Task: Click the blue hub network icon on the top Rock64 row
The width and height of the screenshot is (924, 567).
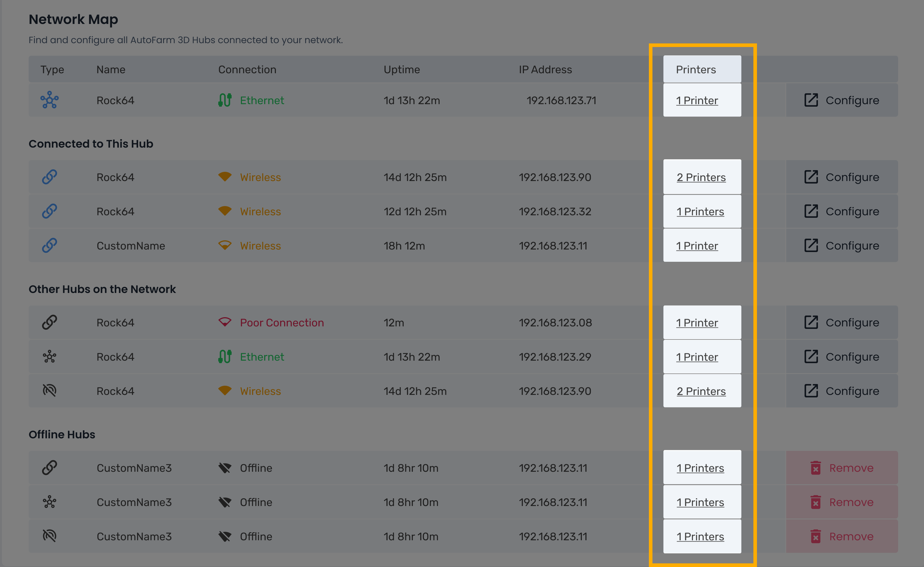Action: pyautogui.click(x=50, y=100)
